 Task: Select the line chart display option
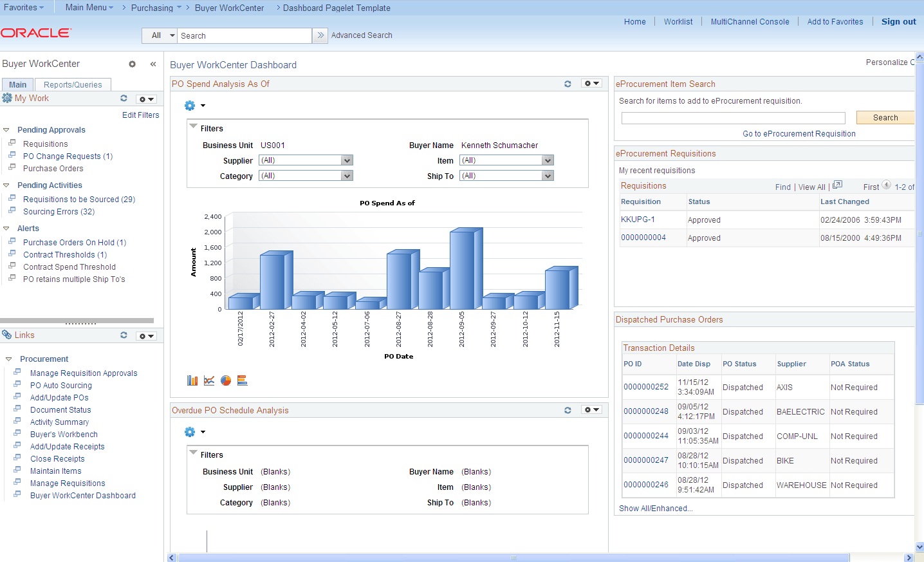point(208,380)
